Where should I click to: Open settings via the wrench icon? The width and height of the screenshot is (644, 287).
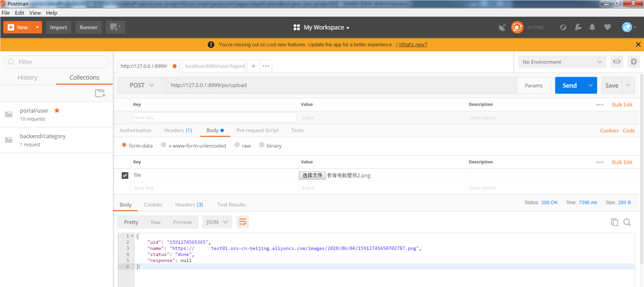578,27
